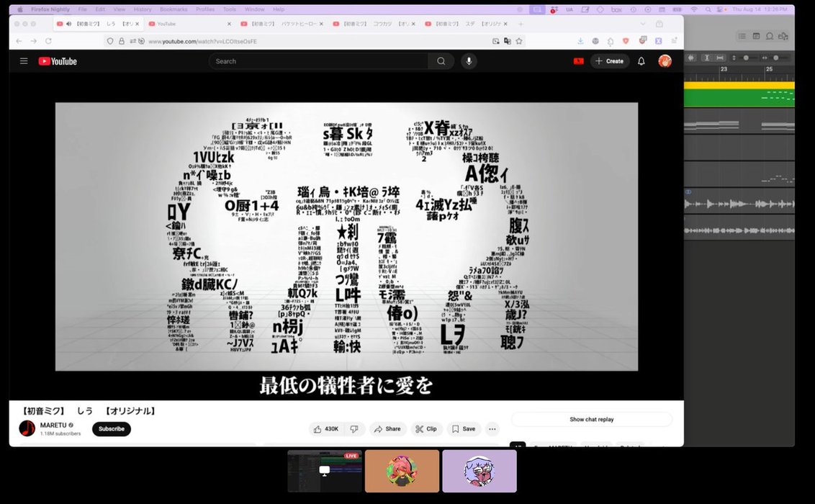Open the Apple menu

[x=20, y=9]
